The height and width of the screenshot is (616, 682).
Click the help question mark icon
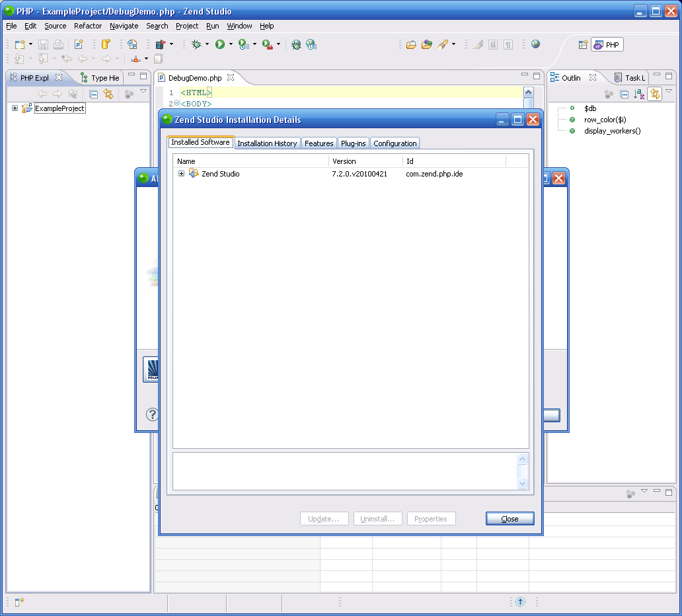click(152, 414)
